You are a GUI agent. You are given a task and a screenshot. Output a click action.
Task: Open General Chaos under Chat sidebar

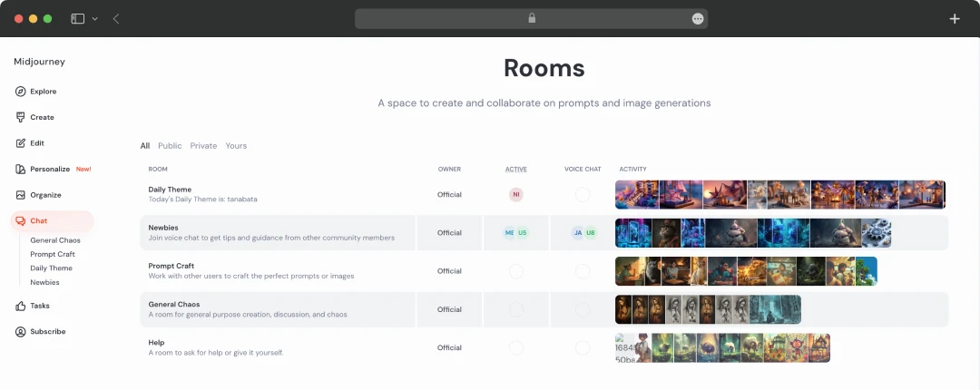(55, 240)
